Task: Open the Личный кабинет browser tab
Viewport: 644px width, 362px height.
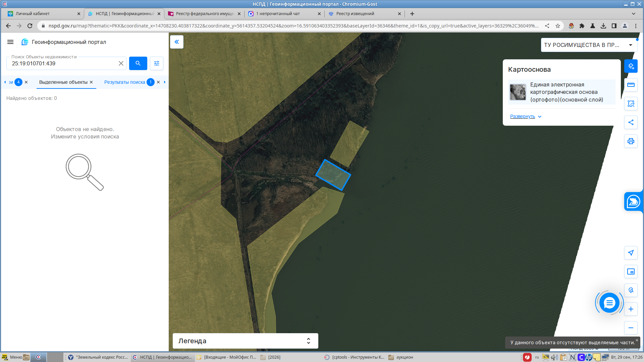Action: click(x=44, y=14)
